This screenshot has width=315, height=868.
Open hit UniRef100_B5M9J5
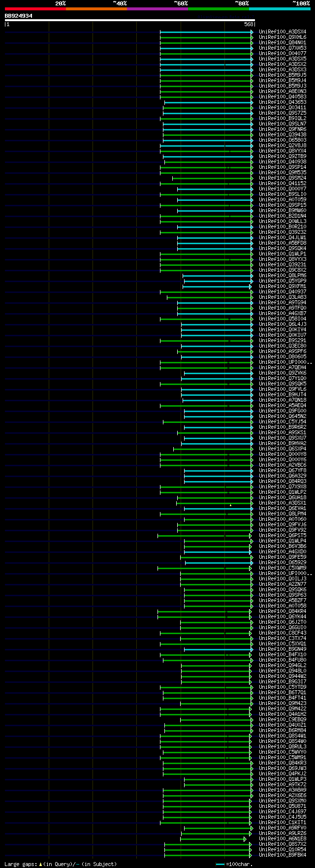click(283, 75)
